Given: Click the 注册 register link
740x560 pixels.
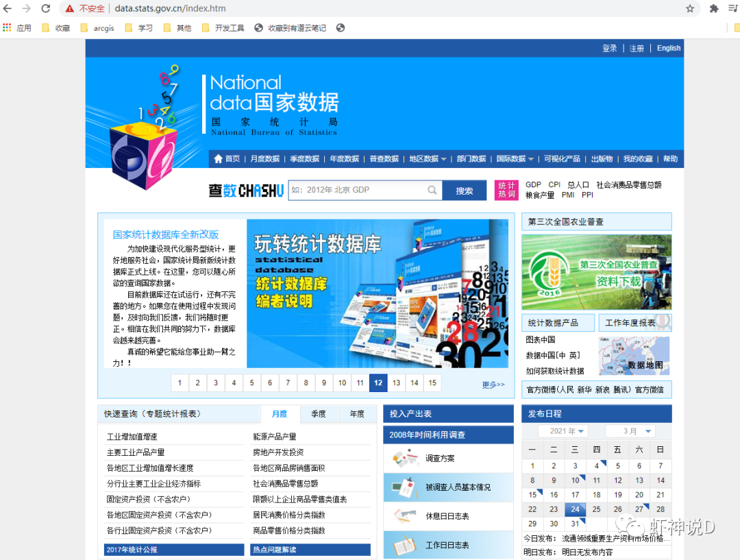Looking at the screenshot, I should pyautogui.click(x=637, y=48).
